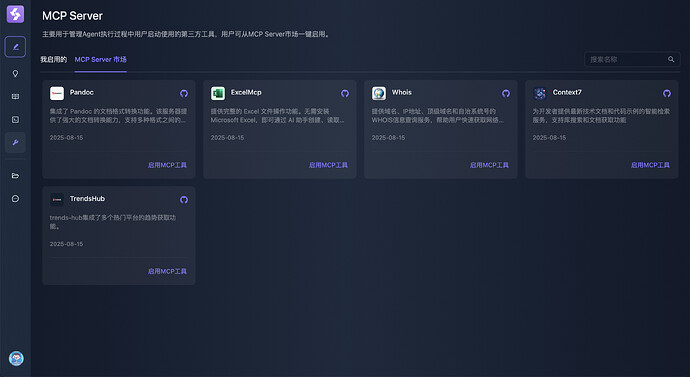
Task: Click the purple app logo
Action: [x=15, y=14]
